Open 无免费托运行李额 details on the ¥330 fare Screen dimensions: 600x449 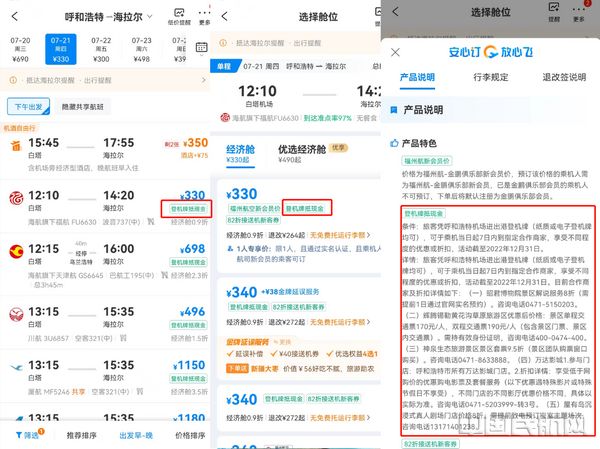point(340,235)
